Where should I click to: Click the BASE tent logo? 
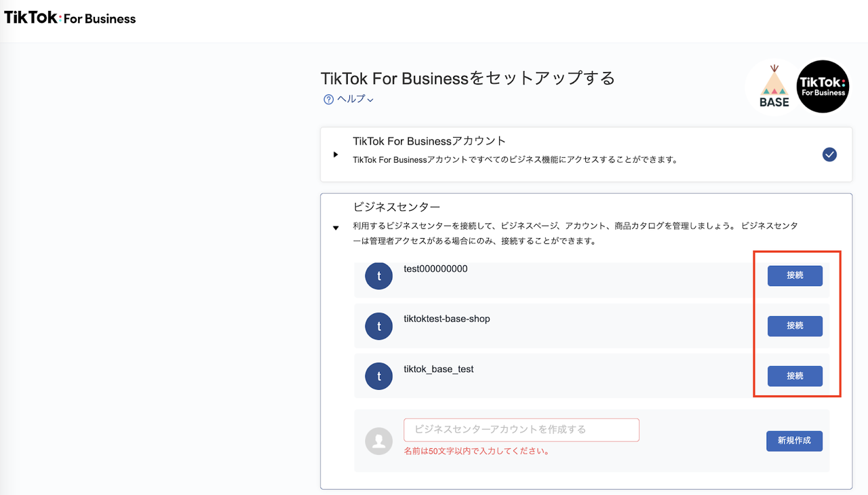click(775, 86)
